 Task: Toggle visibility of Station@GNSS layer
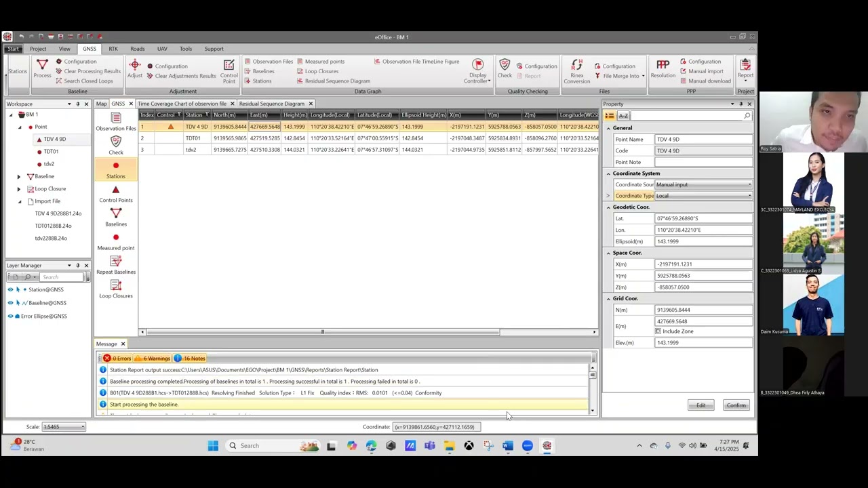pos(10,289)
